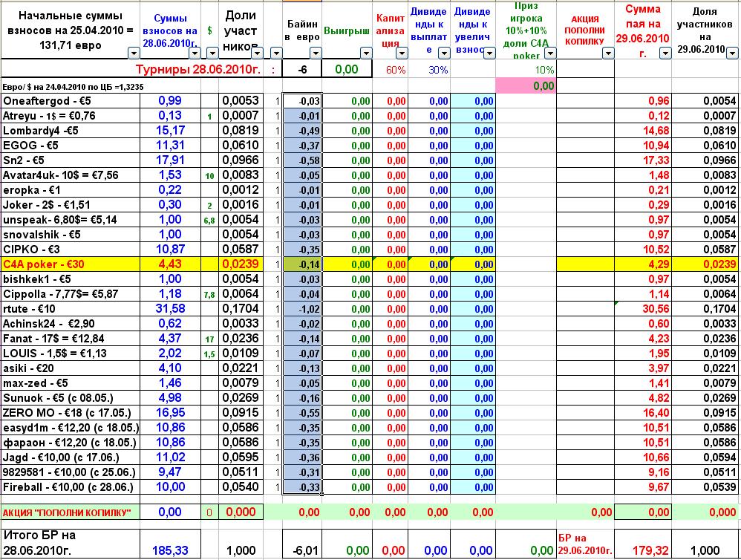Screen dimensions: 741x560
Task: Open the filter dropdown of the $ column
Action: click(212, 53)
